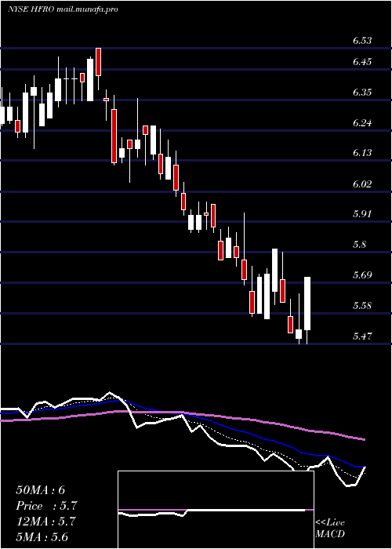Click the 5.58 price axis label
The width and height of the screenshot is (392, 549).
(362, 306)
